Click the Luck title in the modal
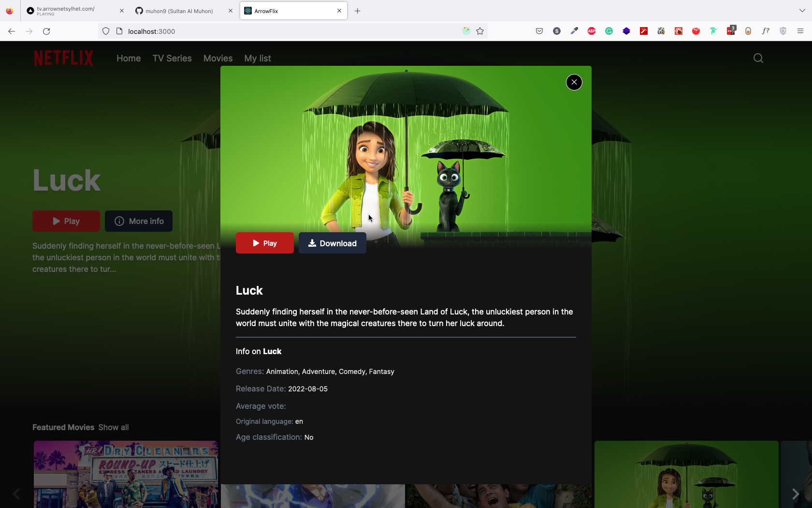 tap(249, 290)
